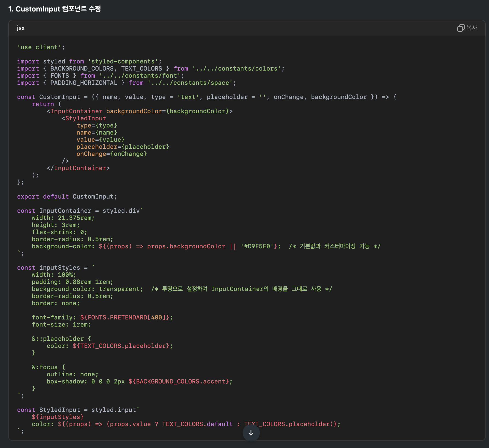
Task: Copy the jsx code block with 복사
Action: [467, 28]
